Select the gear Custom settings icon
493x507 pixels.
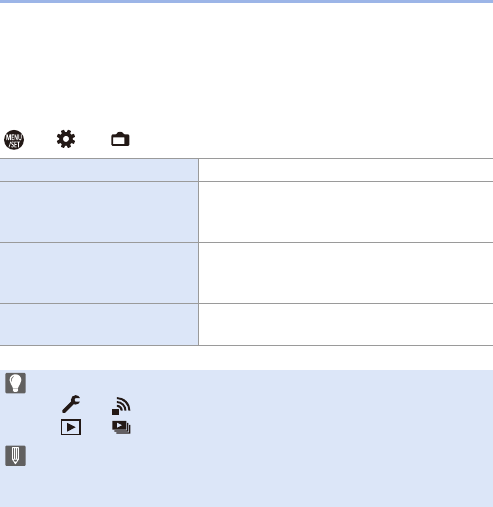(66, 139)
